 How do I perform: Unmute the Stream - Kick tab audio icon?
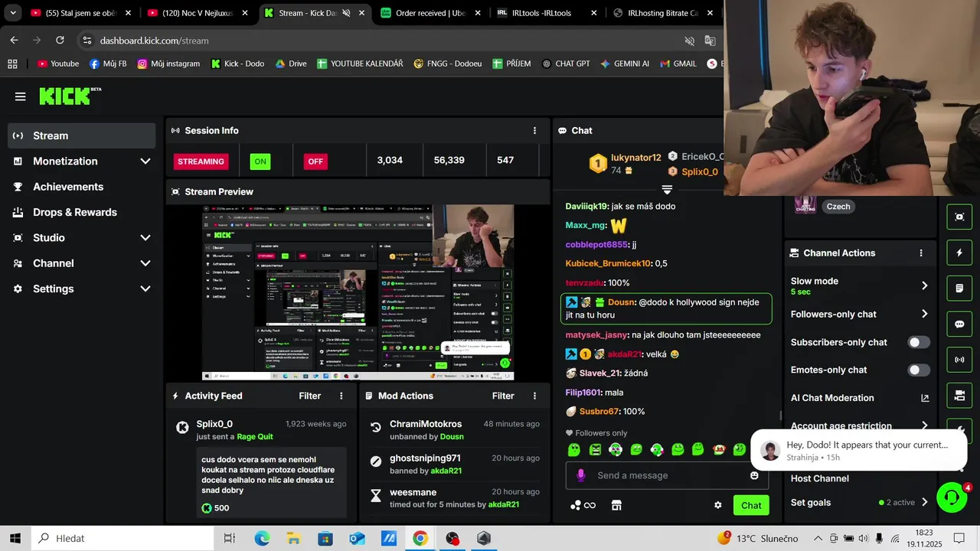click(346, 13)
